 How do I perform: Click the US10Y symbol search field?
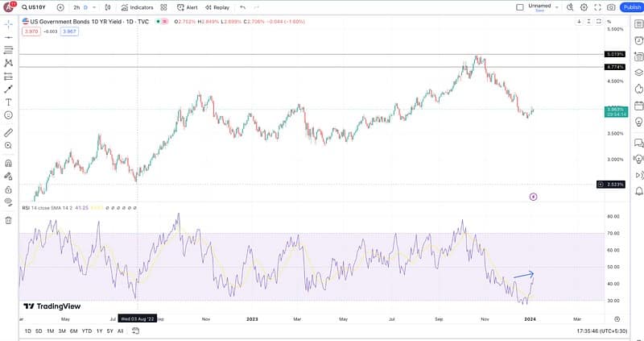tap(36, 7)
